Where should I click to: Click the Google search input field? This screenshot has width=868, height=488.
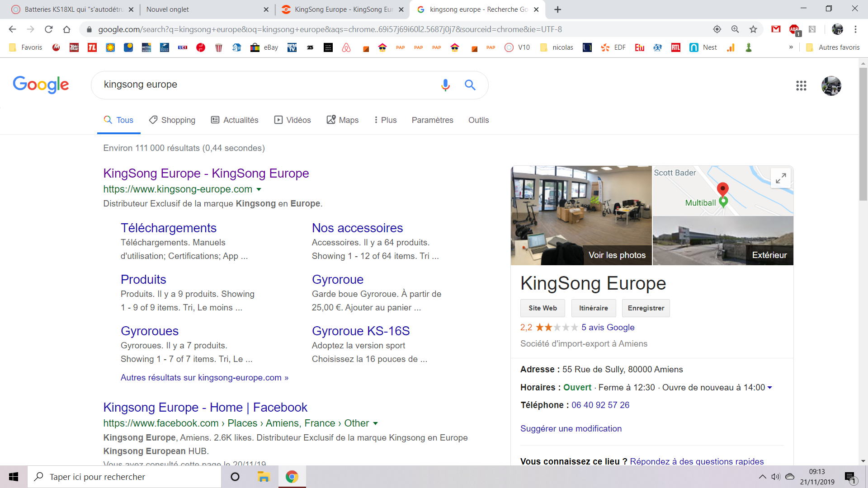click(267, 85)
